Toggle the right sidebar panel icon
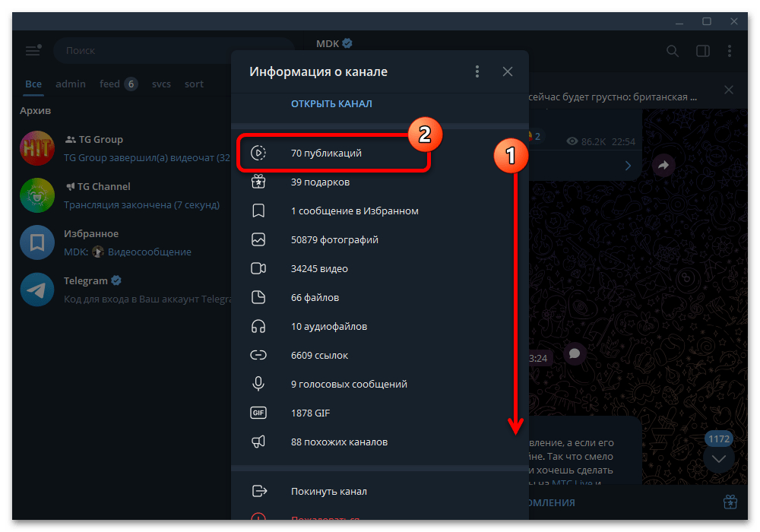The height and width of the screenshot is (532, 760). 703,51
